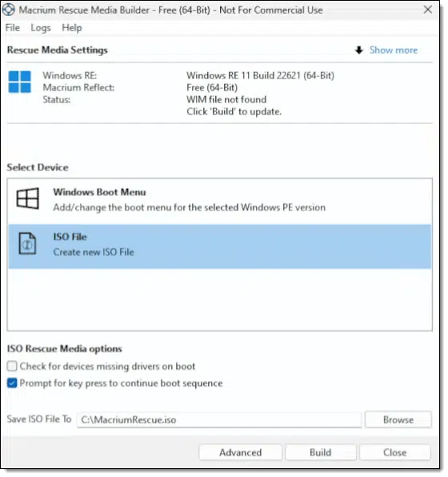
Task: Select the Windows Boot Menu device entry
Action: tap(219, 200)
